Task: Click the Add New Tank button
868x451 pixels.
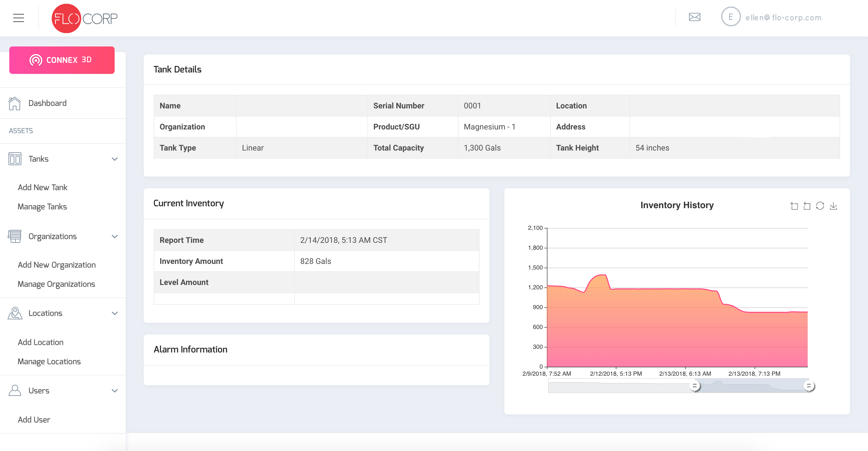Action: [x=42, y=187]
